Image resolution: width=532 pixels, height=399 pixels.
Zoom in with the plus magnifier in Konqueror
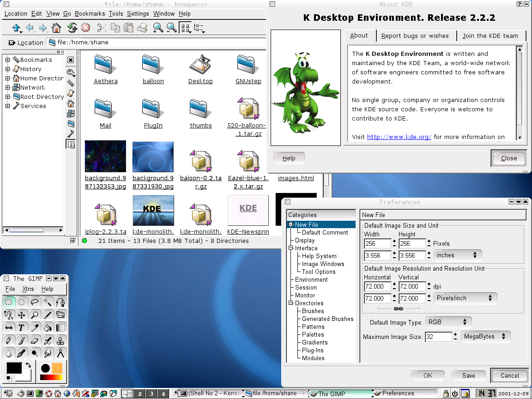tap(158, 28)
